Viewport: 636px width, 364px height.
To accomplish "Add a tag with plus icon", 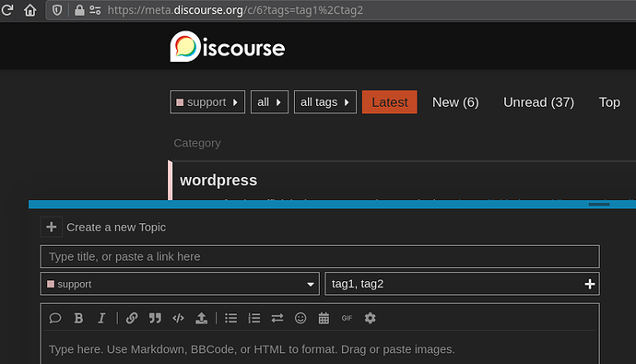I will [590, 284].
